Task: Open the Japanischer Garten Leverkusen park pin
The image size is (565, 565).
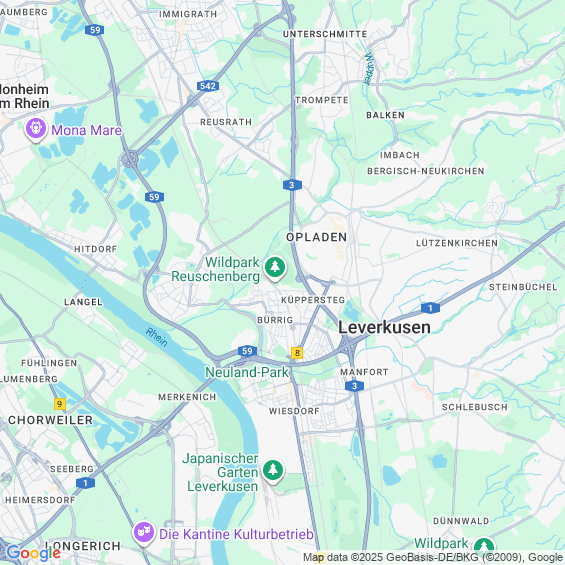Action: pyautogui.click(x=273, y=471)
